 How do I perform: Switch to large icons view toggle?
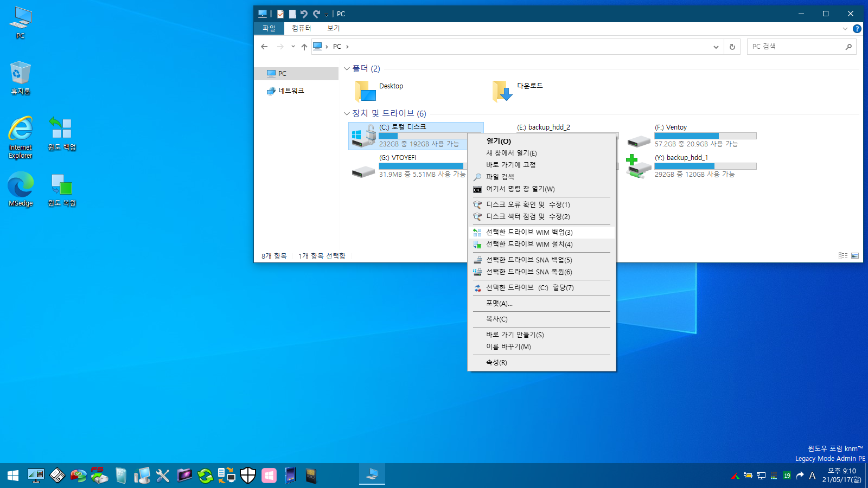tap(855, 256)
